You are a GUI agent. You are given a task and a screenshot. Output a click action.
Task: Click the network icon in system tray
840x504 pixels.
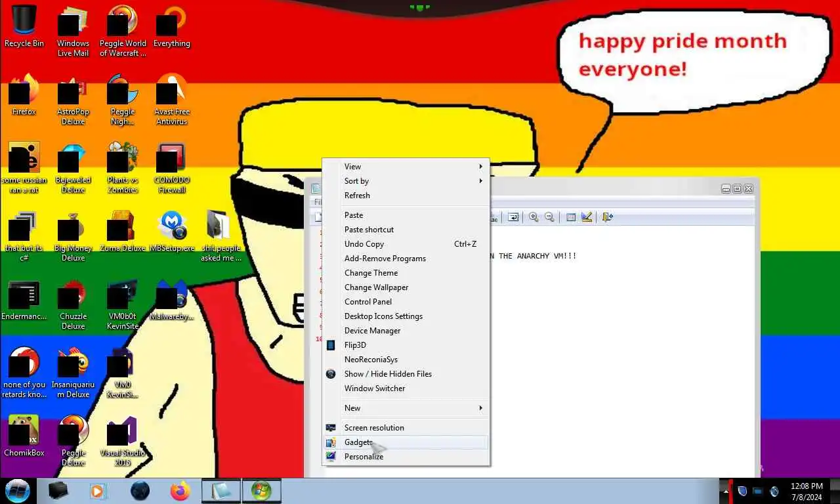(x=758, y=492)
